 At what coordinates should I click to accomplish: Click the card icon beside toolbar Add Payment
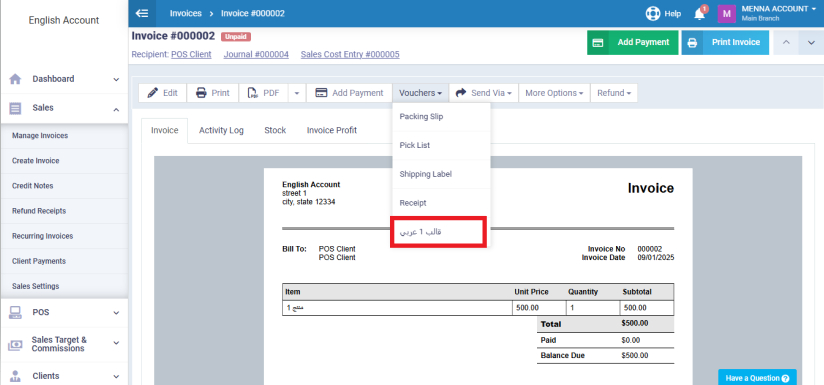tap(322, 93)
